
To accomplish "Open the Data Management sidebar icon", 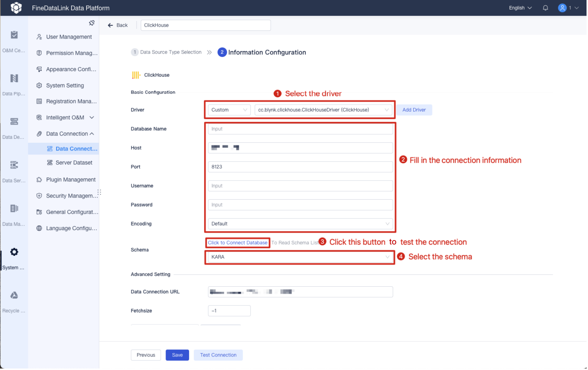I will point(14,209).
